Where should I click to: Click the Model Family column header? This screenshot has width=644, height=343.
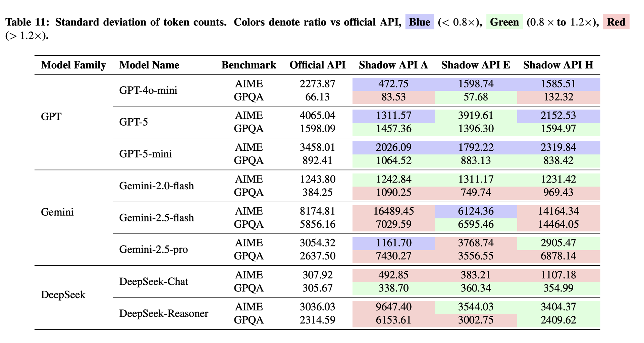[73, 65]
